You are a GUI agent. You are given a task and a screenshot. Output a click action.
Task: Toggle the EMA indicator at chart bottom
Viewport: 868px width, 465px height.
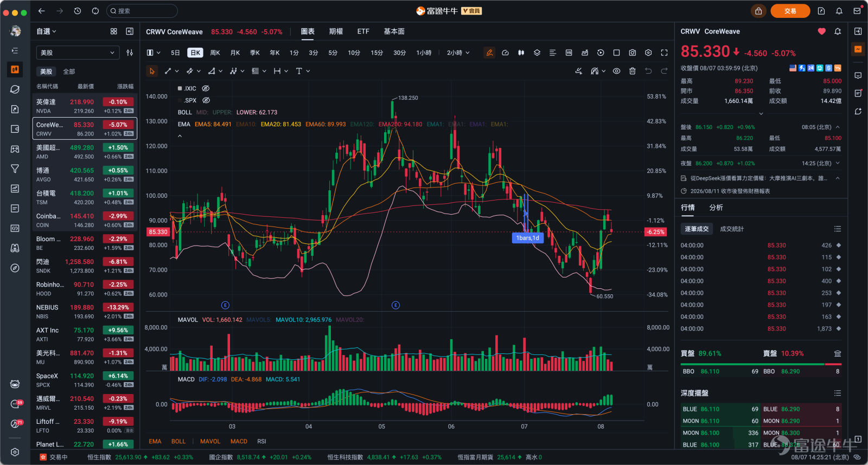pos(155,441)
